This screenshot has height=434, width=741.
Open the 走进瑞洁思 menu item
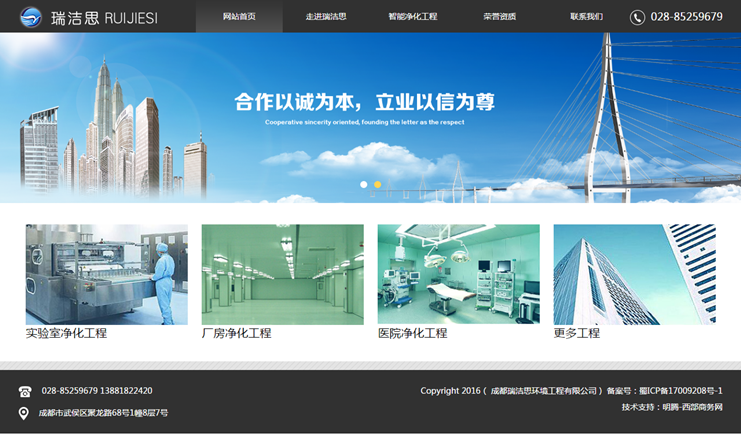point(326,17)
